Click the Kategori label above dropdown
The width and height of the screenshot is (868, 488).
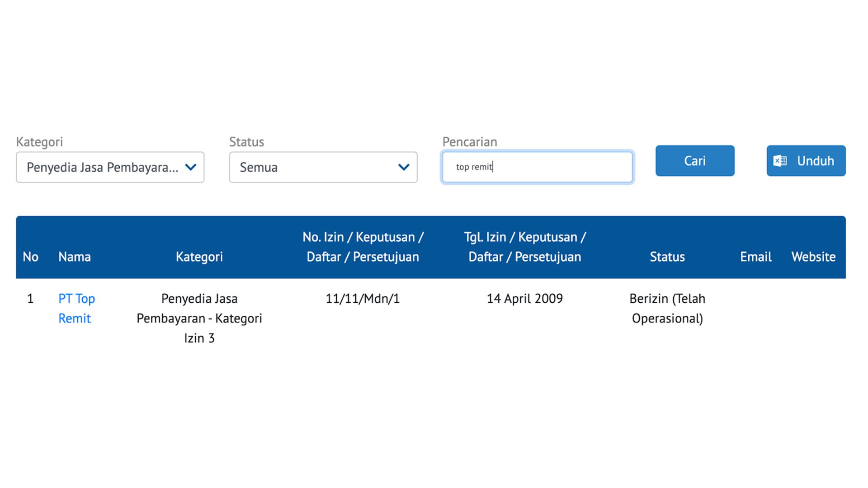click(39, 142)
